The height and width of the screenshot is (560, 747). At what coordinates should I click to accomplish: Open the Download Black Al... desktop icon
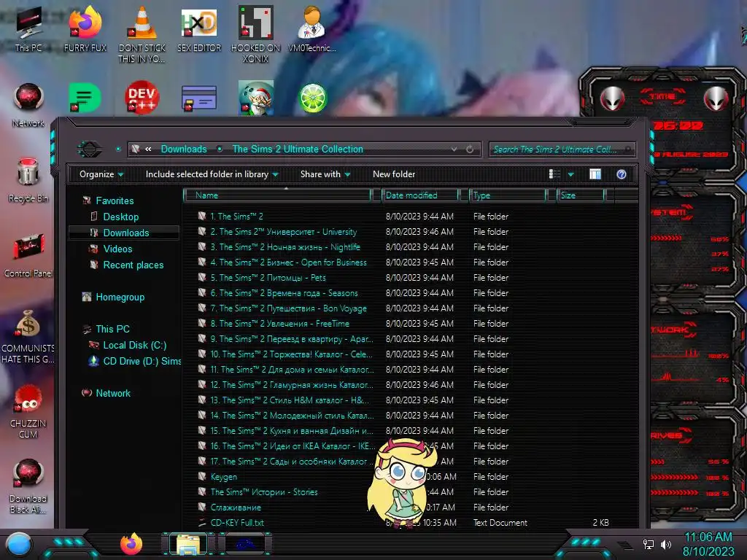point(28,486)
